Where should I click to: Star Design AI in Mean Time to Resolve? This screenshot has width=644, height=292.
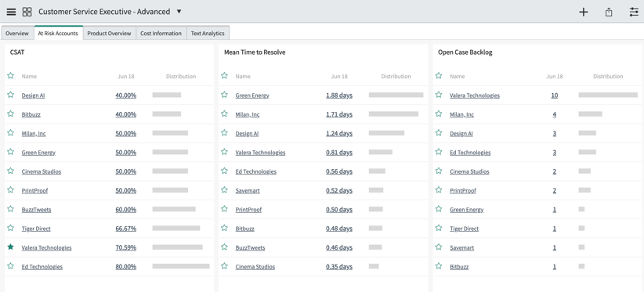pos(224,133)
